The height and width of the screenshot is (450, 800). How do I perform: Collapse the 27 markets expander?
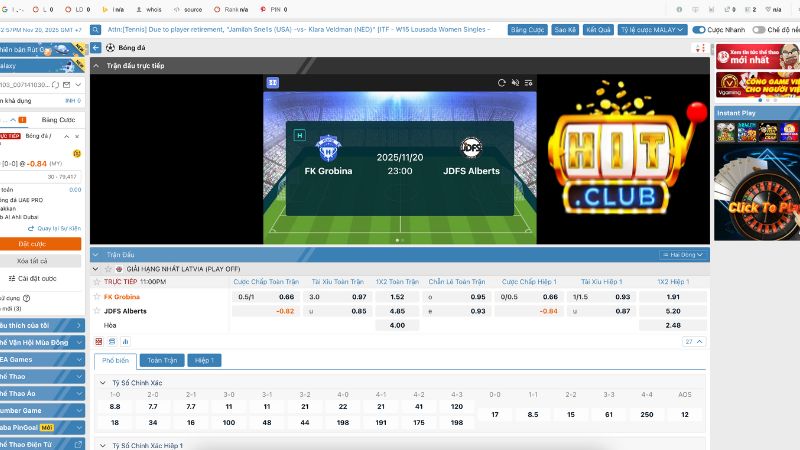tap(694, 341)
